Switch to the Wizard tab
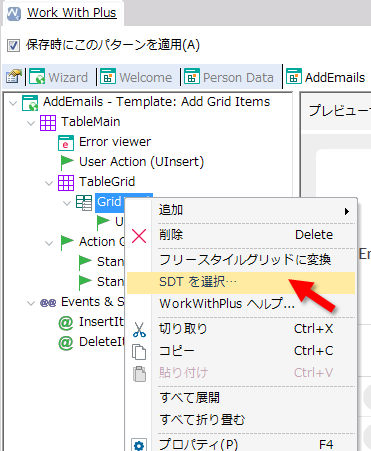The image size is (371, 451). click(59, 77)
